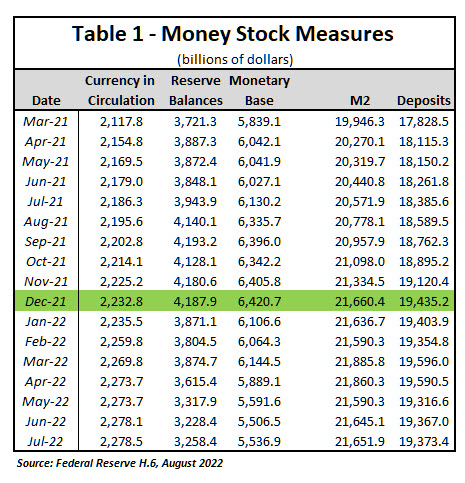Click the Dec-21 M2 value 21,660.4
Image resolution: width=465 pixels, height=483 pixels.
[360, 302]
